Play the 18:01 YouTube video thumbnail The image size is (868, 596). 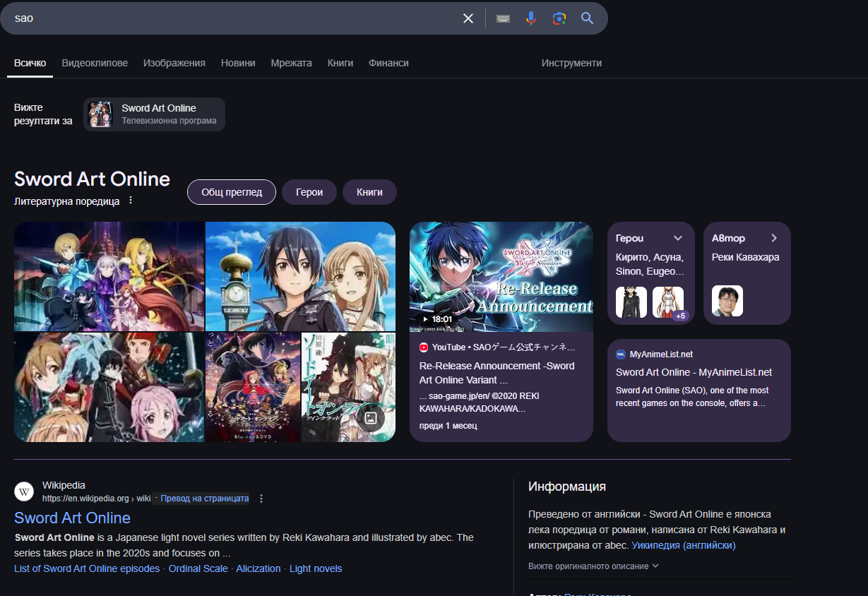coord(501,277)
